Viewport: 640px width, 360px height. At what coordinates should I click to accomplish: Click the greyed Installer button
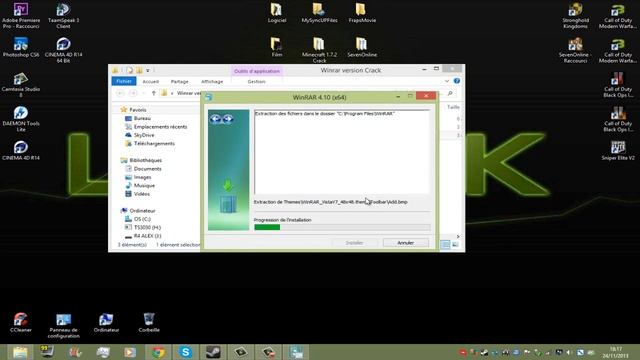pyautogui.click(x=354, y=242)
